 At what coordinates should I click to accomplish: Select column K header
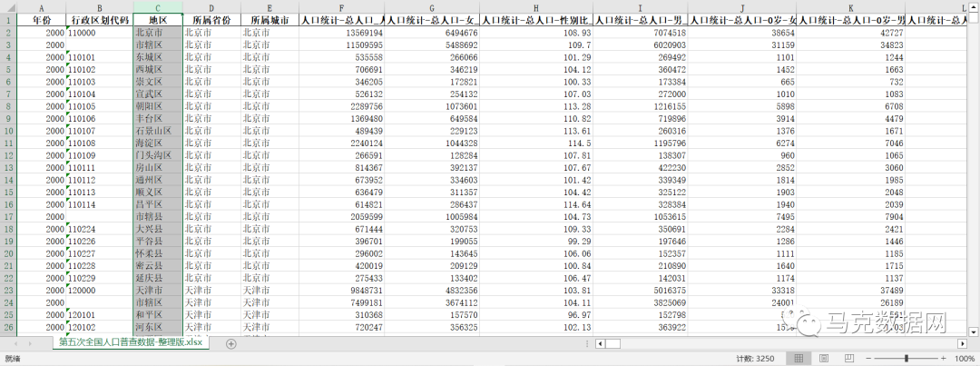point(850,7)
